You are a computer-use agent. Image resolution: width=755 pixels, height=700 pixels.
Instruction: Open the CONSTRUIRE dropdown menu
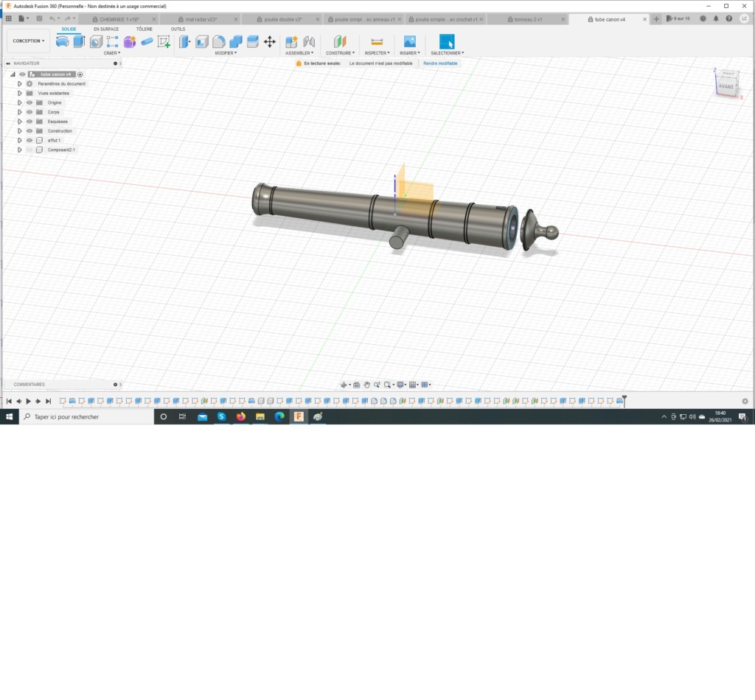pyautogui.click(x=340, y=53)
